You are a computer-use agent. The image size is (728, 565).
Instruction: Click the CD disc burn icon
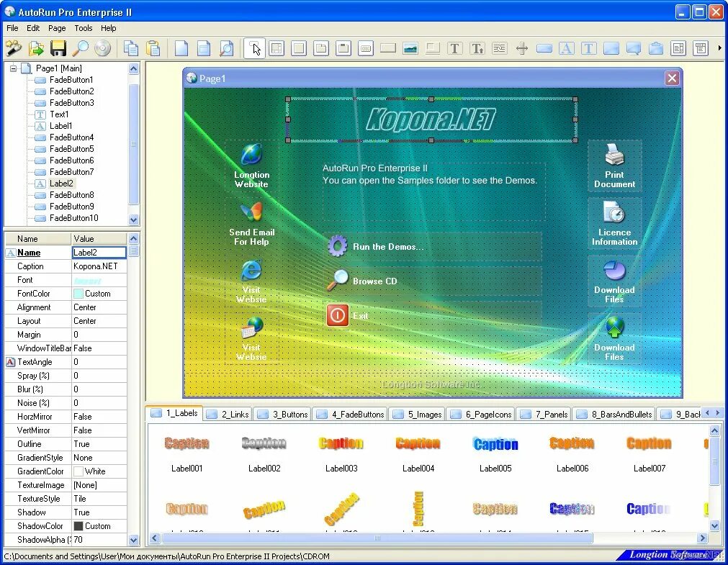[102, 48]
